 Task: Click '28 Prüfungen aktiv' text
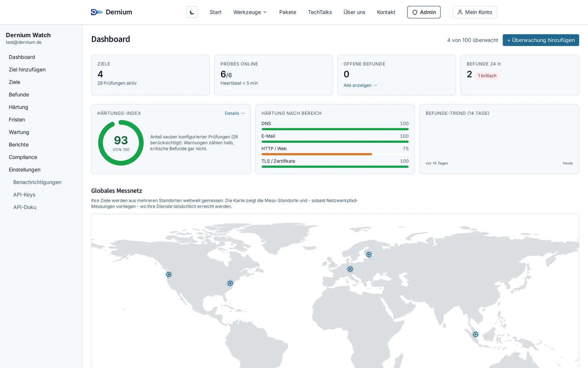117,83
